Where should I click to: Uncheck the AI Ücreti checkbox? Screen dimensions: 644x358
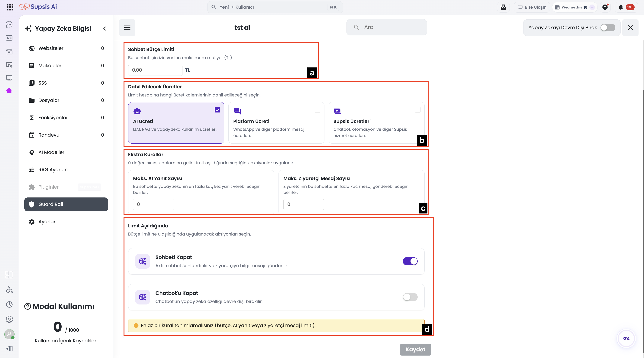coord(217,110)
